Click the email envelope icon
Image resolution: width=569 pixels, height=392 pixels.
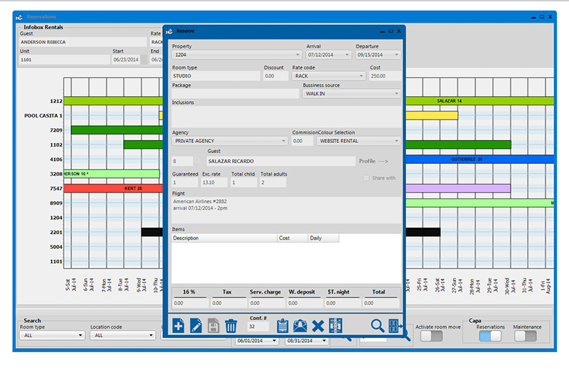[x=300, y=327]
